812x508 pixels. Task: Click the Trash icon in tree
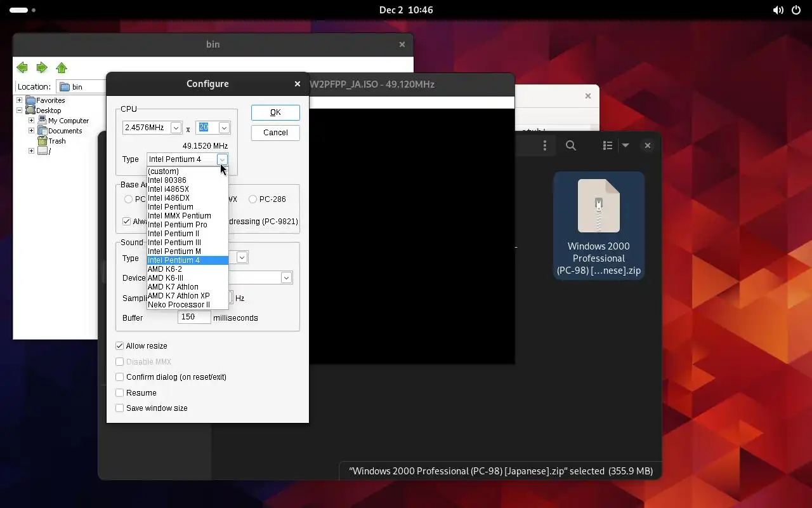pyautogui.click(x=42, y=141)
